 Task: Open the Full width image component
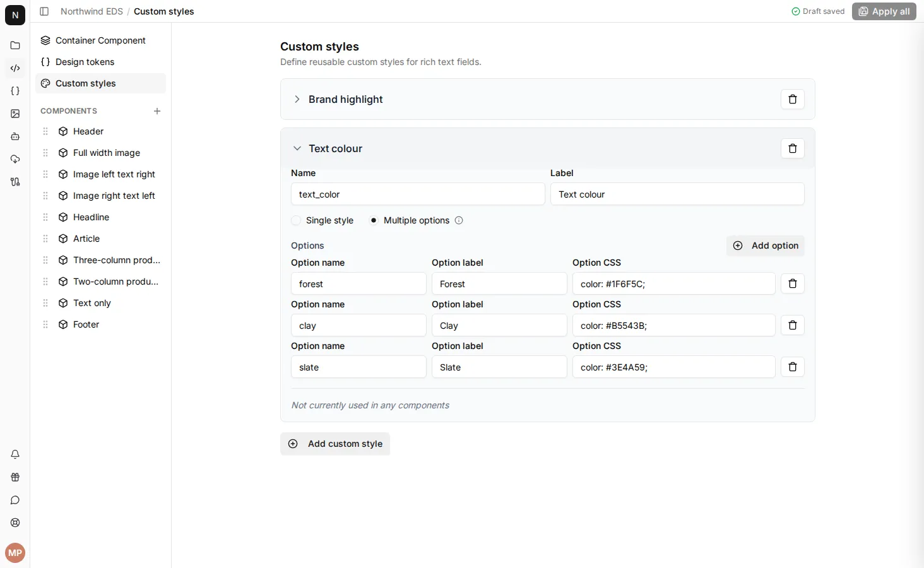100,153
